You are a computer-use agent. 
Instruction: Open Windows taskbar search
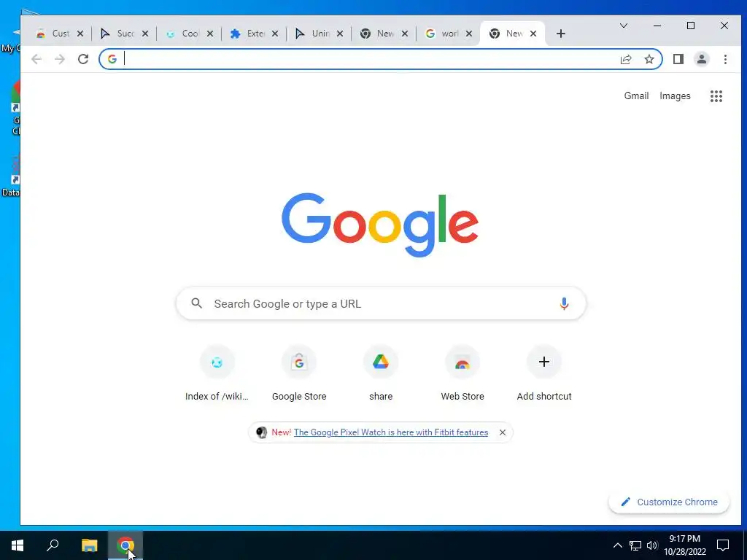[53, 545]
